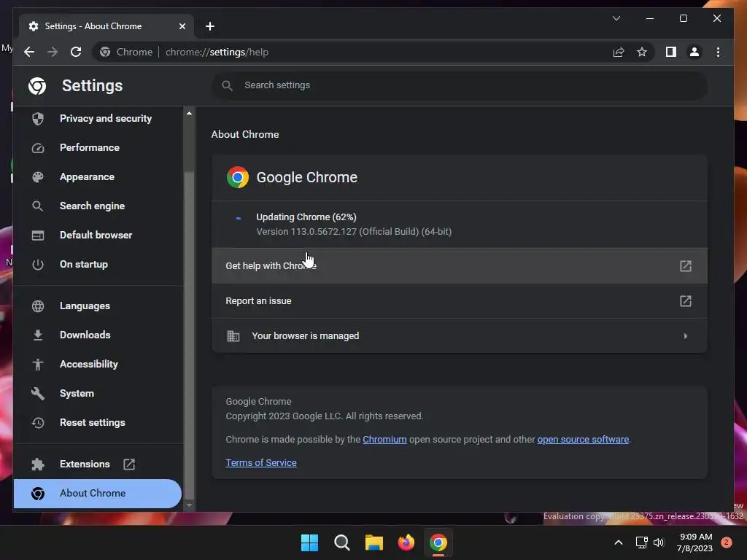The height and width of the screenshot is (560, 747).
Task: Open the clock and date panel
Action: pos(695,542)
